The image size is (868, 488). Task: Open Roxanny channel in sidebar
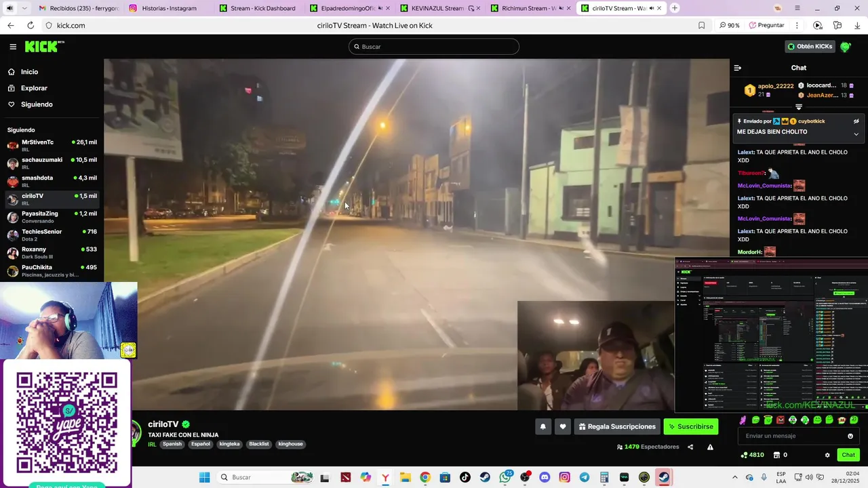pos(52,253)
